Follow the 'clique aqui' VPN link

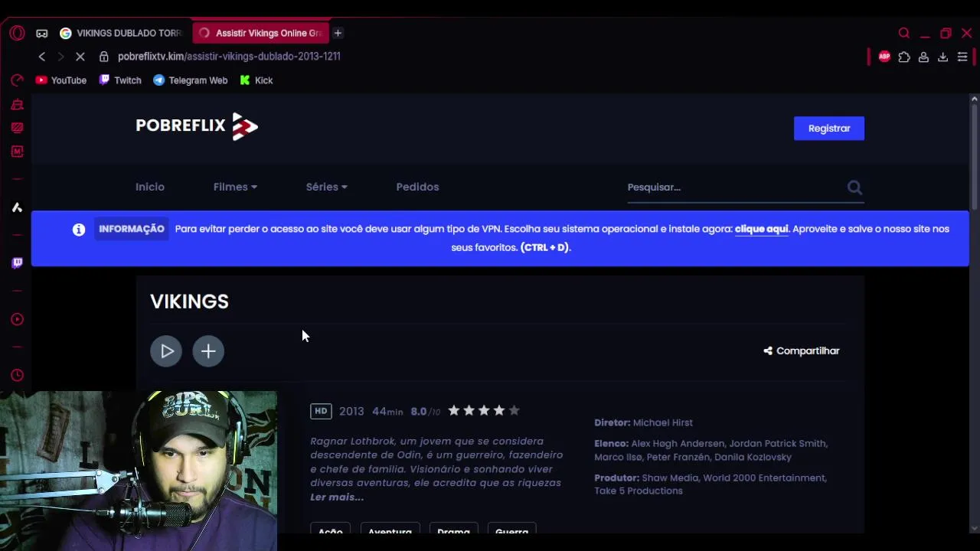pyautogui.click(x=761, y=229)
